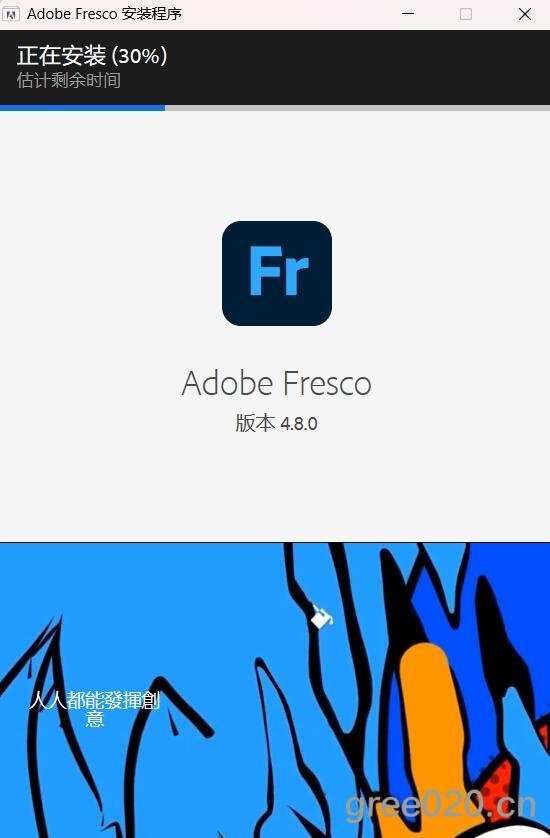Click the blue filled part of progress bar
This screenshot has width=550, height=838.
click(x=82, y=108)
